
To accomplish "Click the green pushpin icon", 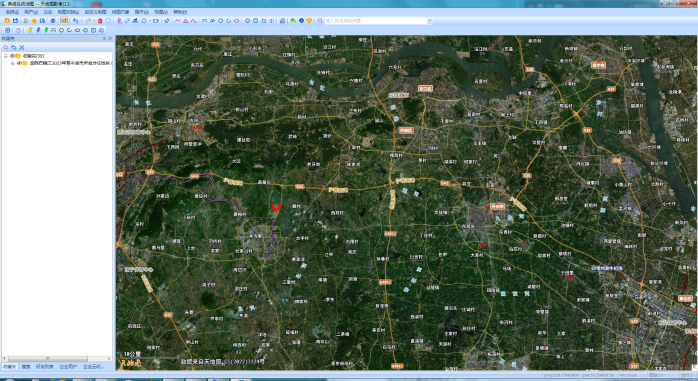I will 46,30.
